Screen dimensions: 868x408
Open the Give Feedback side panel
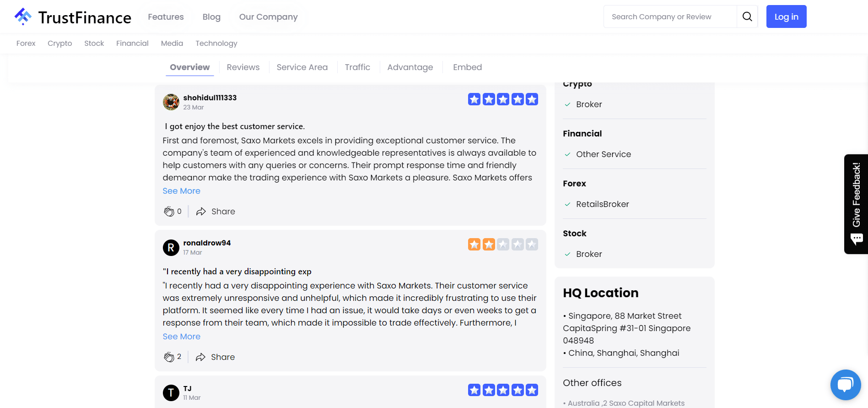(856, 204)
